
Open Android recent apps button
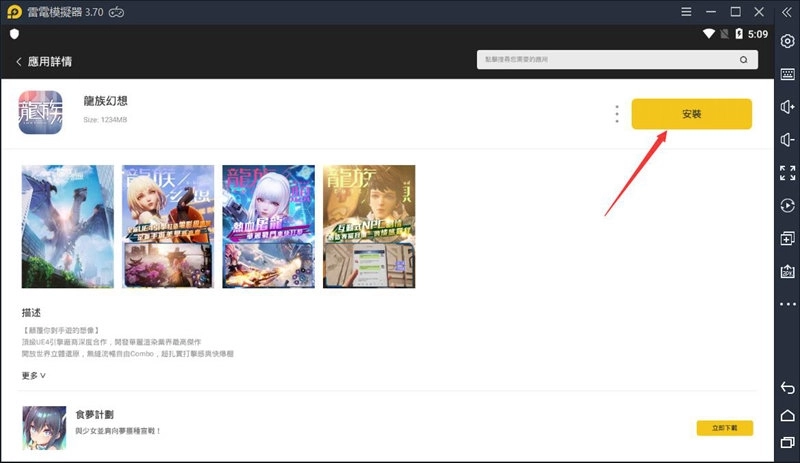[x=787, y=442]
